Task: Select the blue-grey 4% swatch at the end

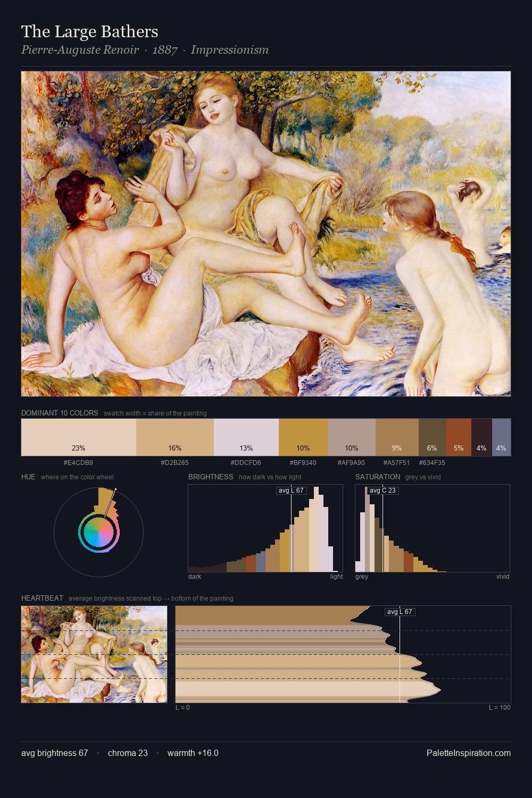Action: tap(501, 437)
